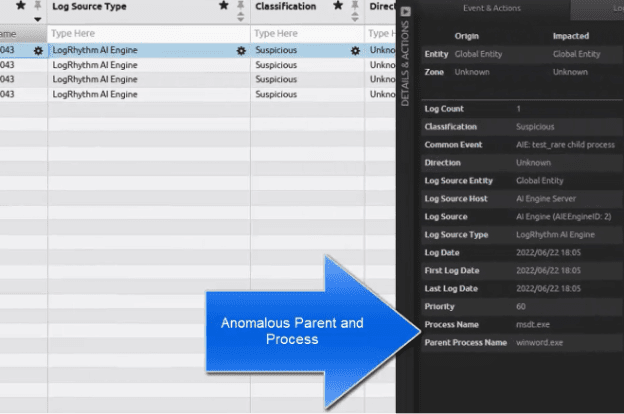Click the star icon in Classification header

coord(339,6)
